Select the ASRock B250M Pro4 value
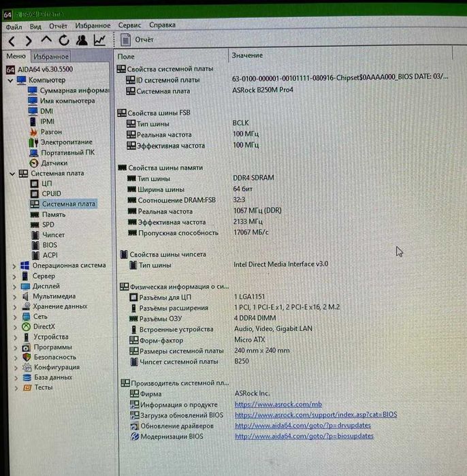Image resolution: width=467 pixels, height=476 pixels. [263, 90]
